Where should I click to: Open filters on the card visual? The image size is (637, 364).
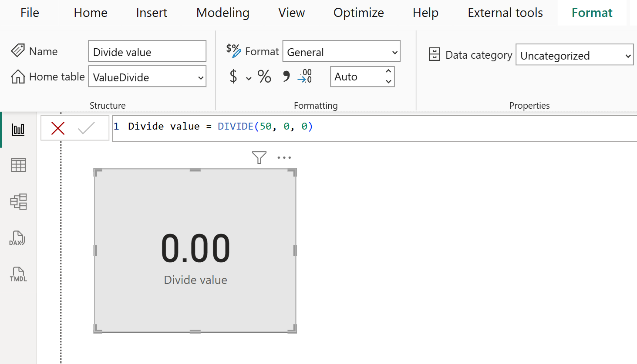pos(259,157)
